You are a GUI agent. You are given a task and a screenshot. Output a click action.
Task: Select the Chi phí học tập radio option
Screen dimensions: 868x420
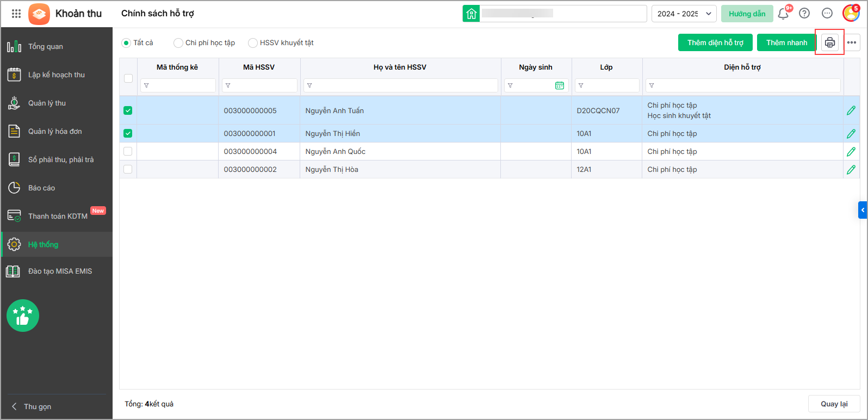(x=178, y=43)
